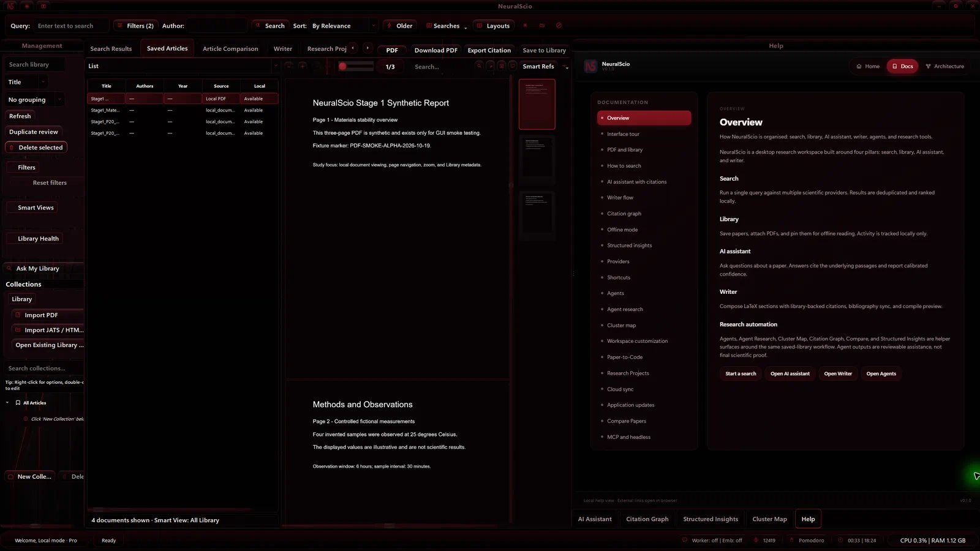Click the folder icon in top query bar
980x551 pixels.
click(x=542, y=26)
